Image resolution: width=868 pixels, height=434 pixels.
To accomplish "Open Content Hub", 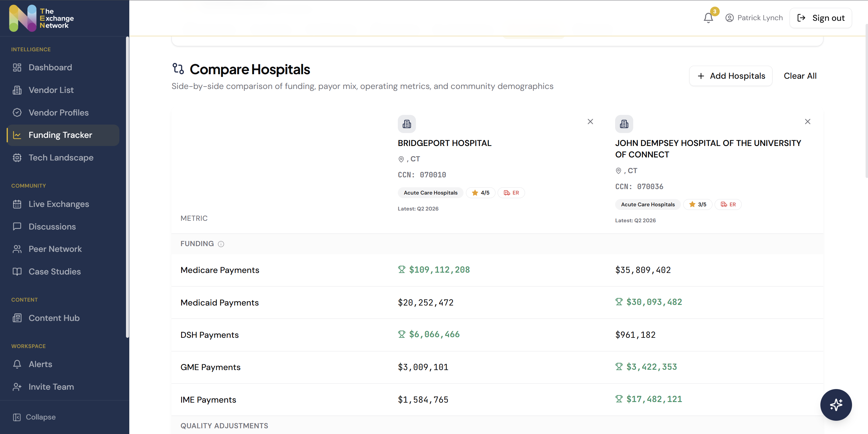I will [x=63, y=318].
